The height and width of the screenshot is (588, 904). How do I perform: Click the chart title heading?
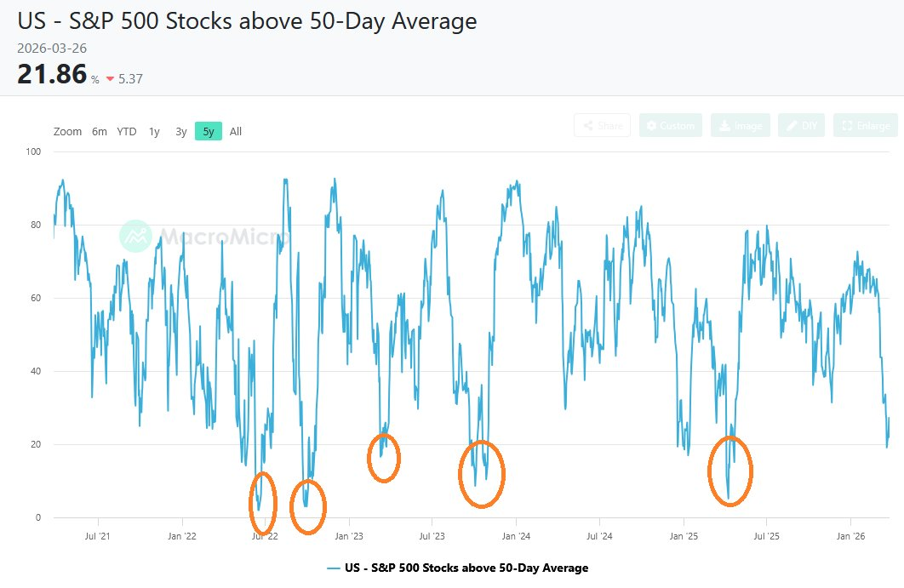point(247,21)
